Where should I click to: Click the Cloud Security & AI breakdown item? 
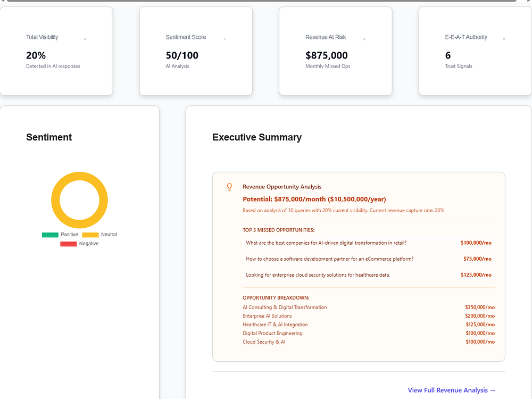click(x=264, y=342)
